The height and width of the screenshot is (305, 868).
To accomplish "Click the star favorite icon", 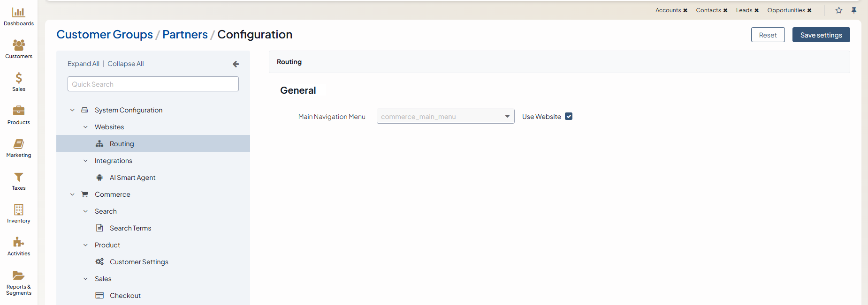I will pyautogui.click(x=839, y=10).
